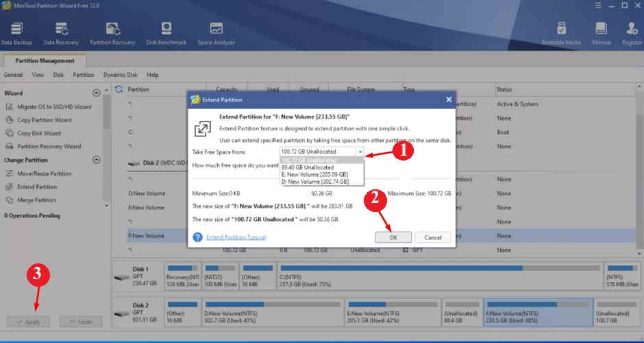Switch to Partition Management tab

pyautogui.click(x=45, y=61)
